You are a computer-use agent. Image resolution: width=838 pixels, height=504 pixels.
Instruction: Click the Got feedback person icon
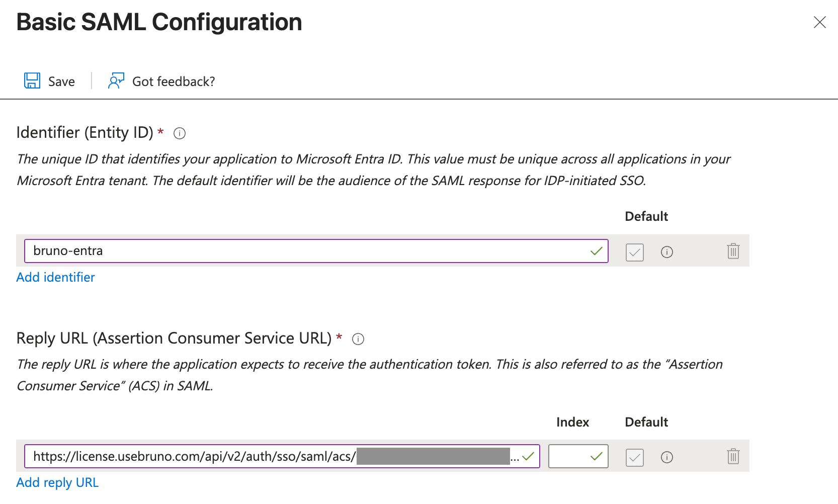click(116, 80)
